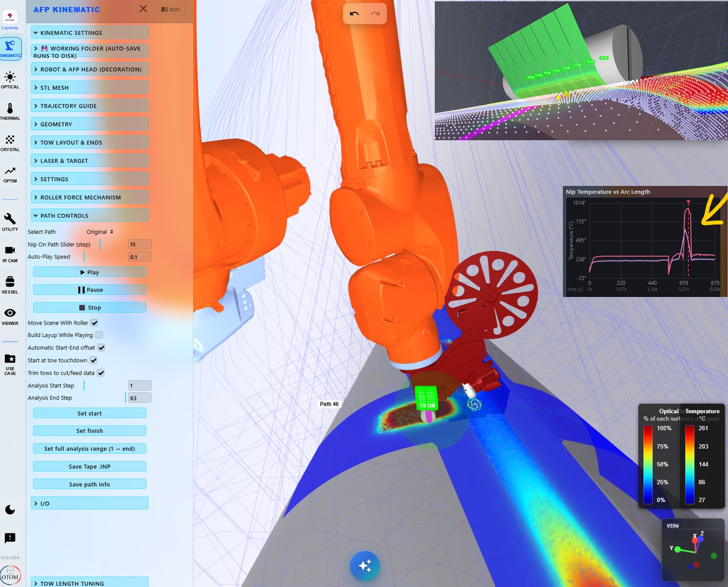Expand the Roller Force Mechanism section

pyautogui.click(x=90, y=197)
